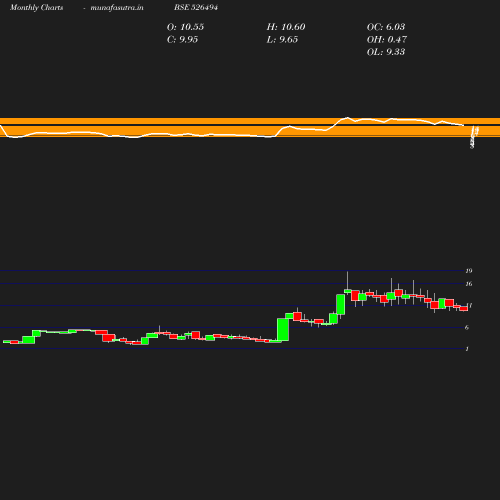Click the candle with the highest upper wick
The height and width of the screenshot is (500, 500).
(348, 291)
